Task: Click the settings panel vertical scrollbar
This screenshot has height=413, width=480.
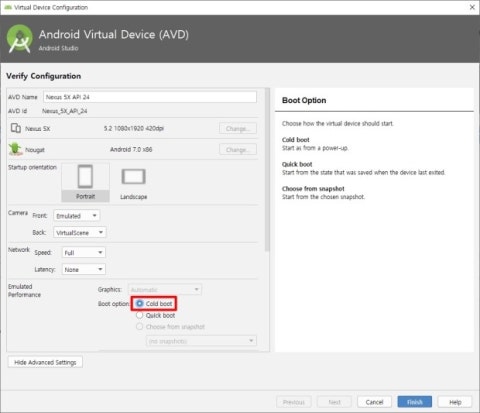Action: pyautogui.click(x=267, y=170)
